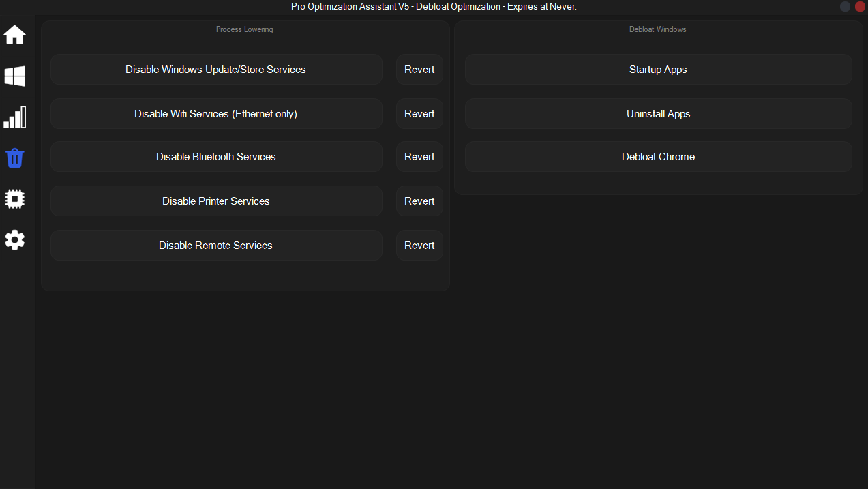Revert the Wifi Services setting
868x489 pixels.
[x=419, y=114]
